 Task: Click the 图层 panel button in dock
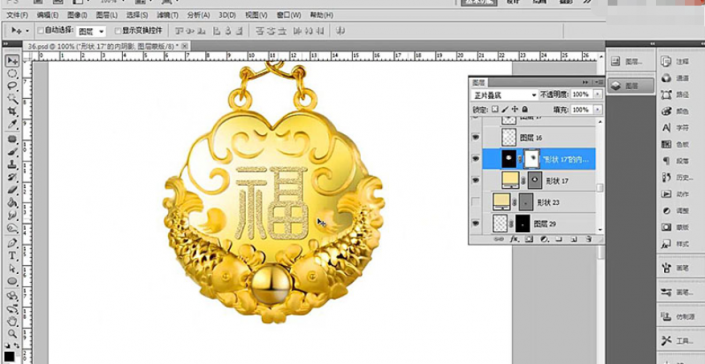pyautogui.click(x=630, y=86)
